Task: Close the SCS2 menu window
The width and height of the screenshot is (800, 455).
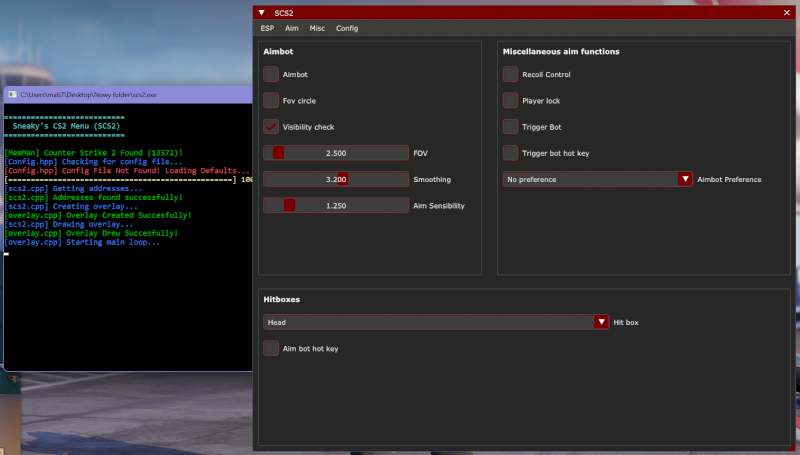Action: click(788, 12)
